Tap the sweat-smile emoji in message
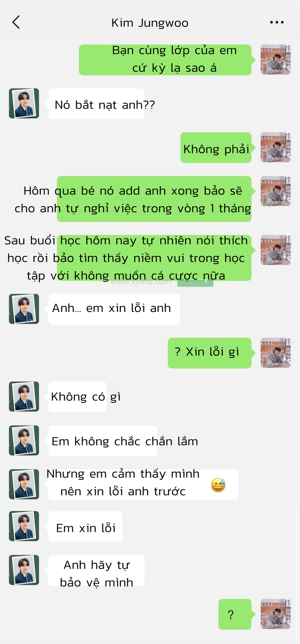 pyautogui.click(x=218, y=485)
